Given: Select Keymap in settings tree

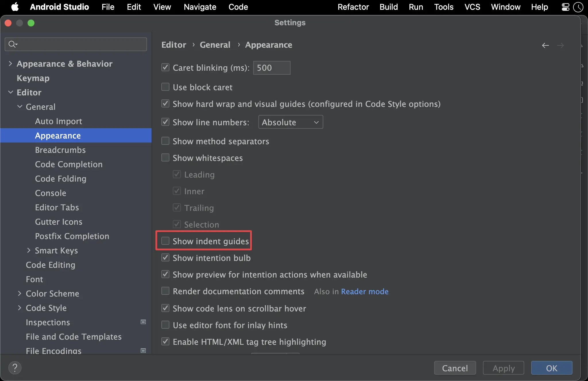Looking at the screenshot, I should pyautogui.click(x=33, y=78).
